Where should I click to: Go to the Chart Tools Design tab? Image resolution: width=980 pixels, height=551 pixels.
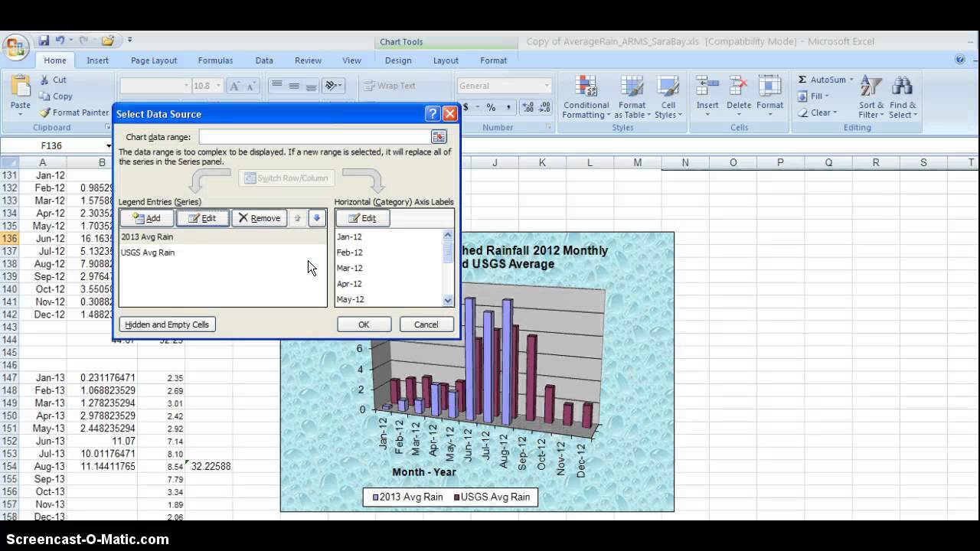click(398, 60)
